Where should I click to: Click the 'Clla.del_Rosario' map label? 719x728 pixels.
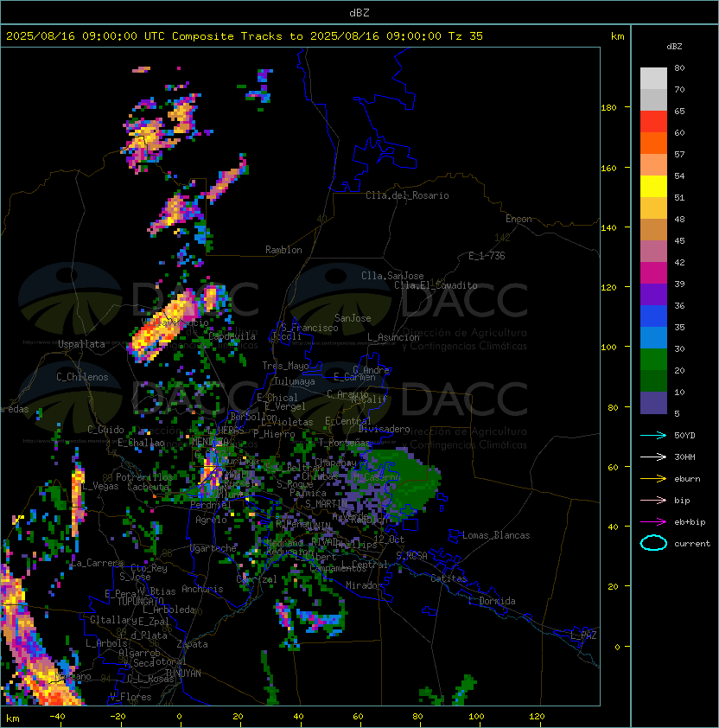pyautogui.click(x=407, y=195)
